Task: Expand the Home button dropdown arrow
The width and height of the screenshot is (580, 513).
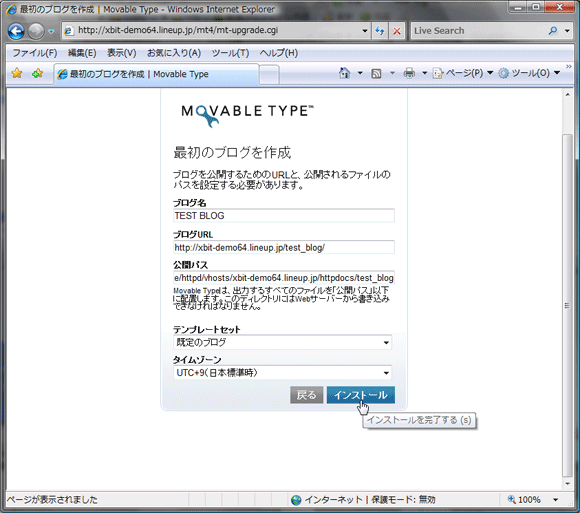Action: 360,73
